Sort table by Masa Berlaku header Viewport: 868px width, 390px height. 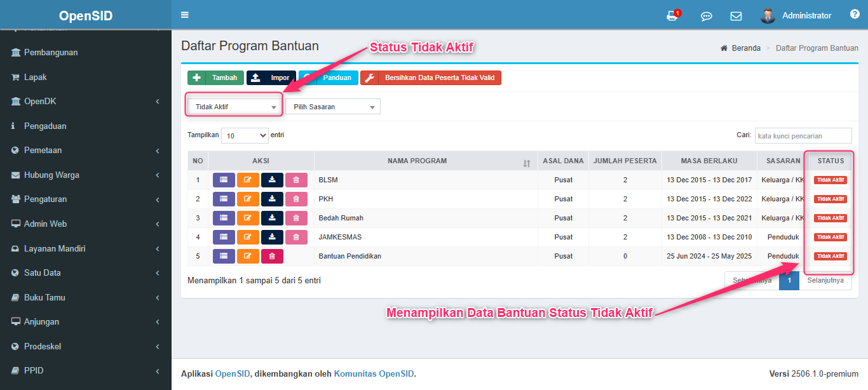[709, 161]
